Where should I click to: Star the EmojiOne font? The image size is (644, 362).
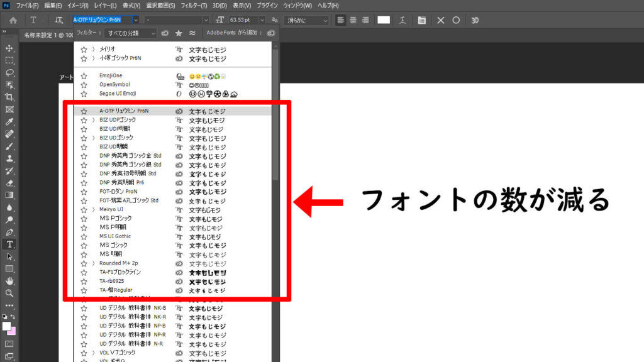pyautogui.click(x=84, y=76)
